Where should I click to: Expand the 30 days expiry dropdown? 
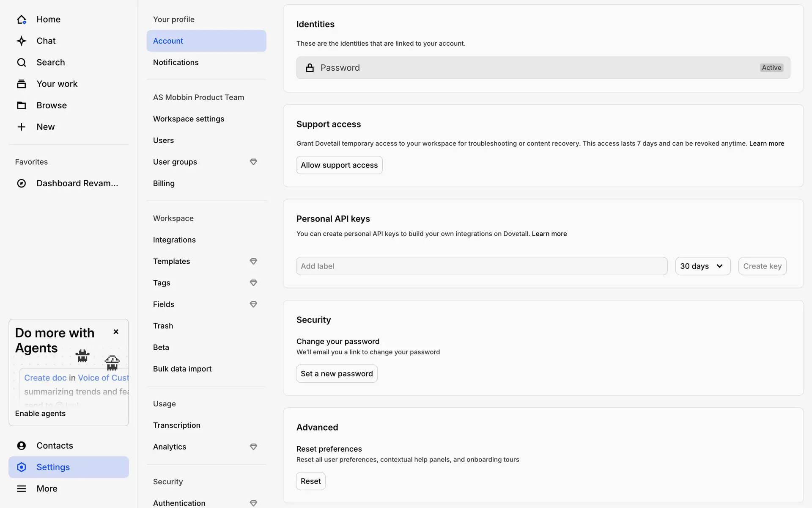click(x=702, y=266)
